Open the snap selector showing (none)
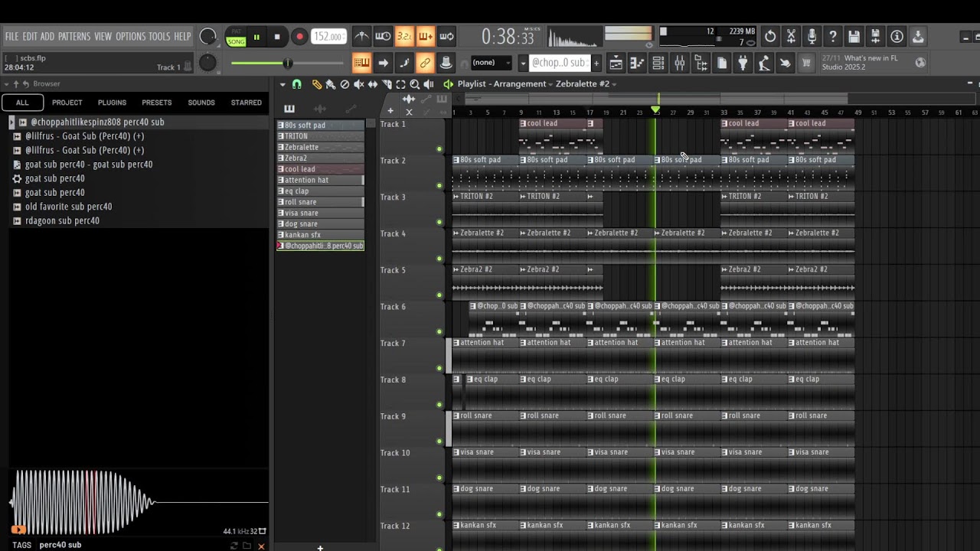Screen dimensions: 980x551 pos(490,63)
